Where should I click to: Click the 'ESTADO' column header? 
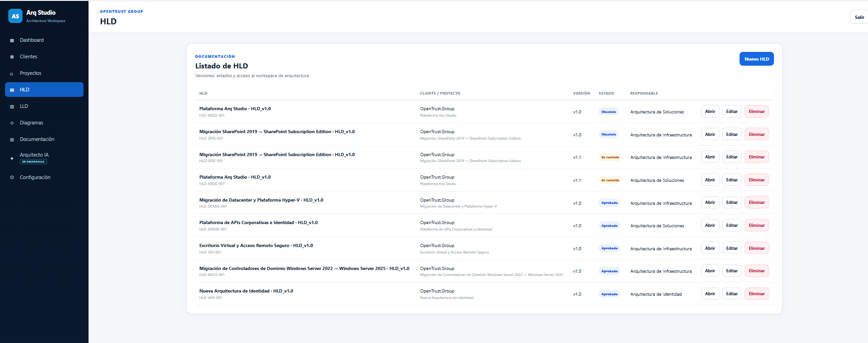point(606,93)
